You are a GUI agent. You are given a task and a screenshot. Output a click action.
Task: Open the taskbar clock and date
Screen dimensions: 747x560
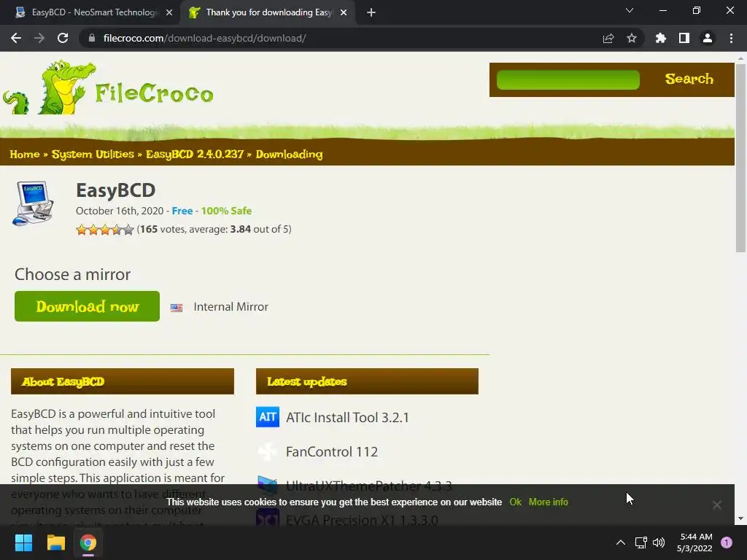(x=694, y=542)
